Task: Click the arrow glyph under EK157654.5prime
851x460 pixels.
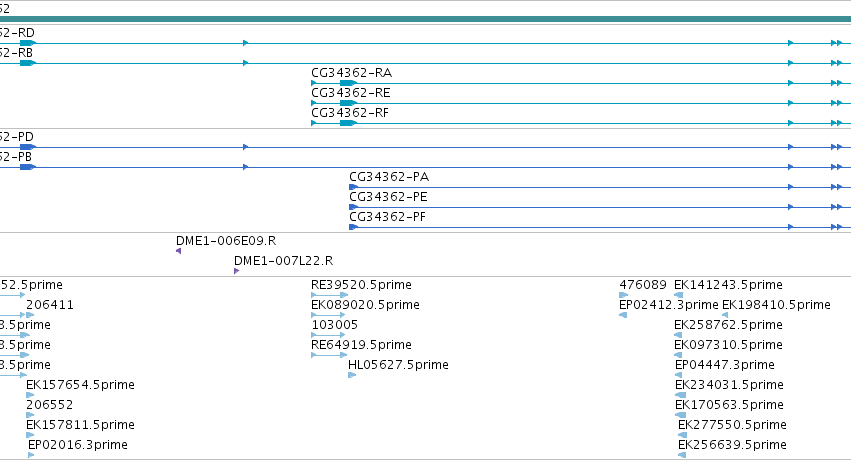Action: coord(30,395)
